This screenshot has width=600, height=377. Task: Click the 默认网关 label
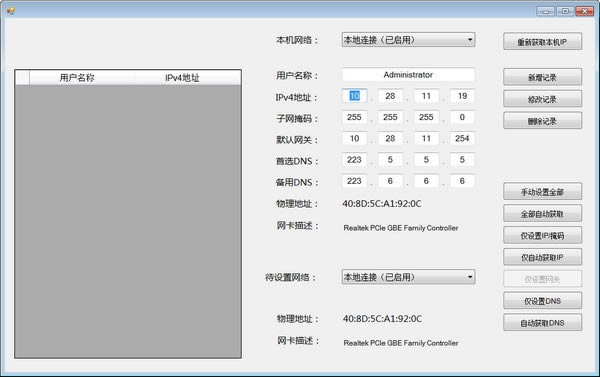297,140
